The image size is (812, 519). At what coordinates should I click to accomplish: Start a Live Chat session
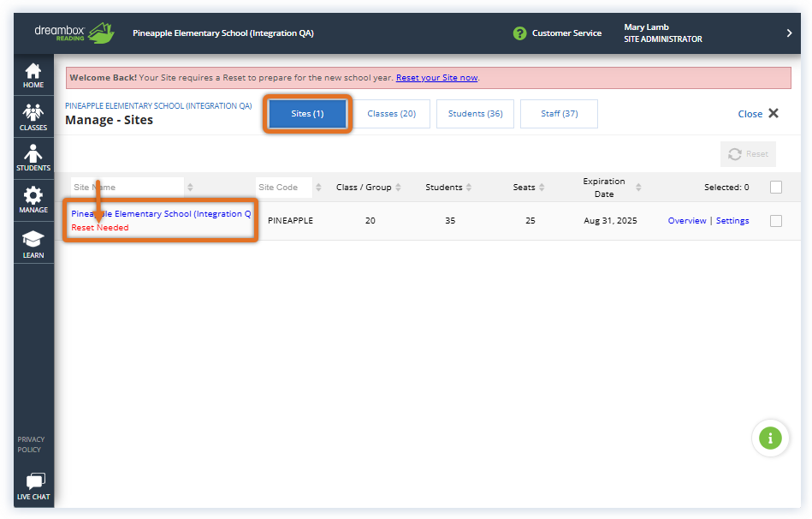[33, 486]
